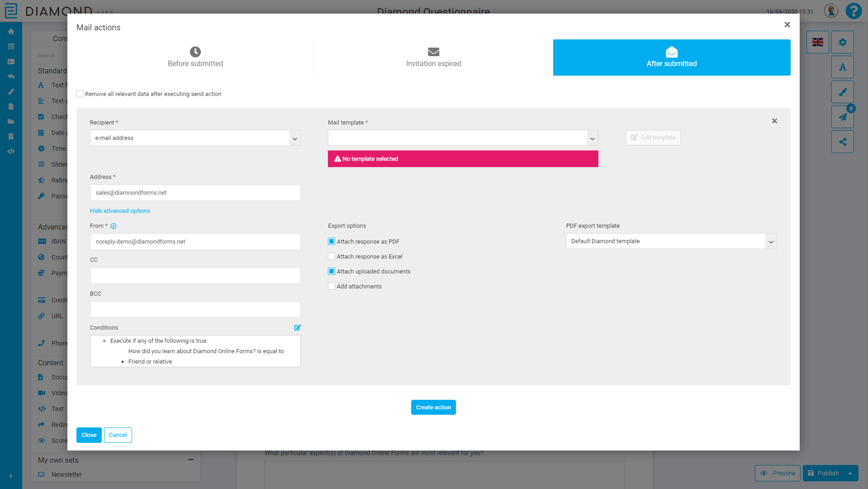Select the Home icon in the left sidebar

11,31
